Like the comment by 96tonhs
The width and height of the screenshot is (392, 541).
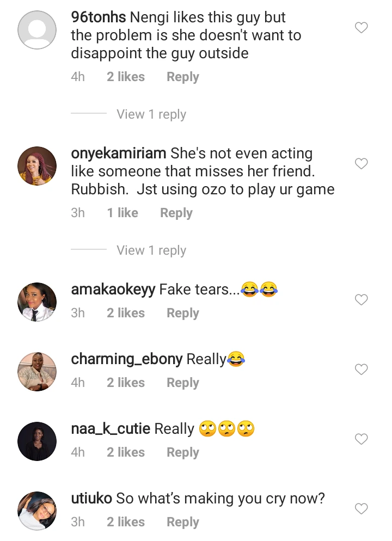pyautogui.click(x=362, y=28)
